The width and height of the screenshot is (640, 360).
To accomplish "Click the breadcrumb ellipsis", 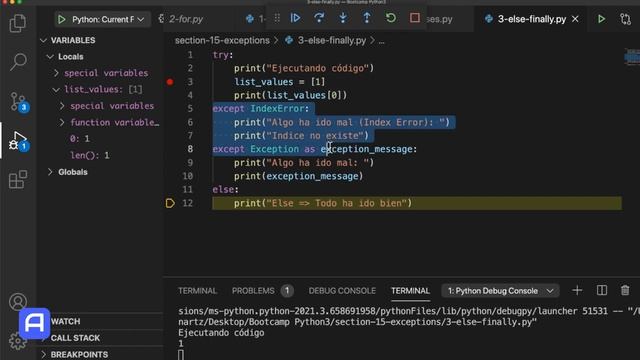I will (382, 41).
